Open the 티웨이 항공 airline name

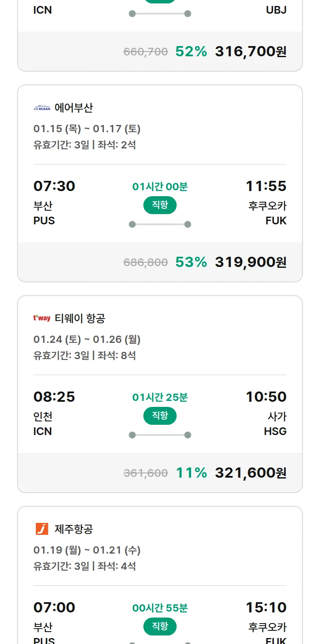coord(80,318)
